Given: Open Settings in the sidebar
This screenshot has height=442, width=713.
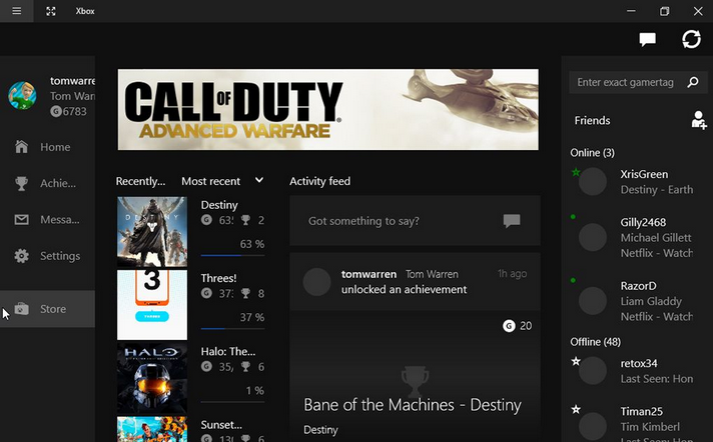Looking at the screenshot, I should (x=47, y=256).
